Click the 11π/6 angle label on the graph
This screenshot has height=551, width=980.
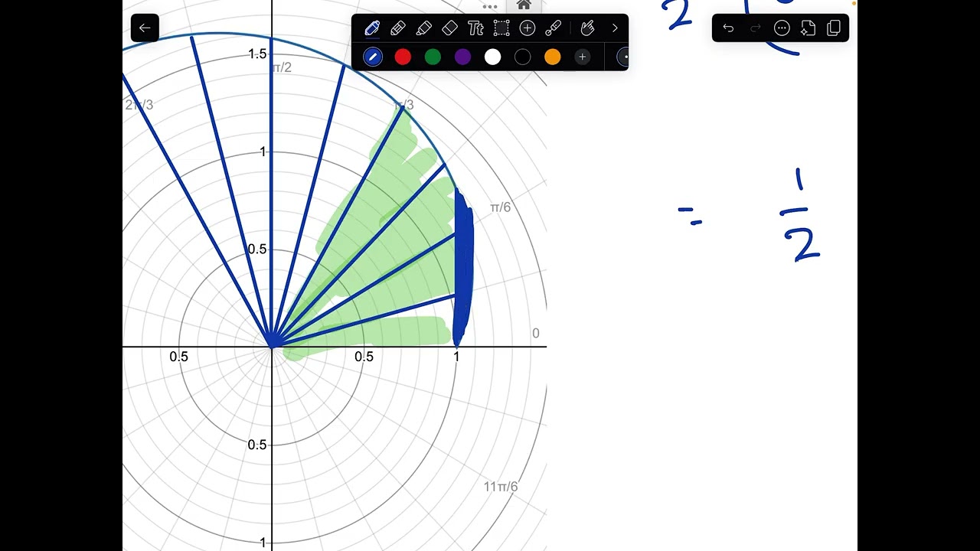click(x=501, y=487)
